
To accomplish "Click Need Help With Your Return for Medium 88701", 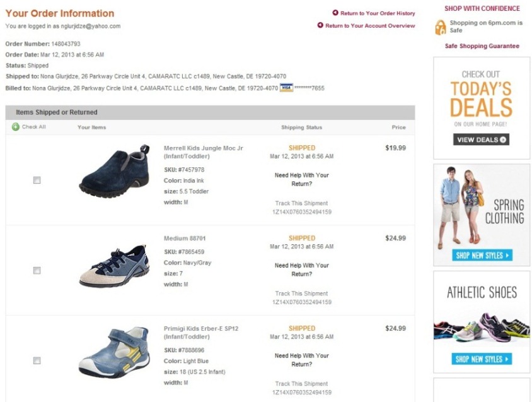I will 301,269.
